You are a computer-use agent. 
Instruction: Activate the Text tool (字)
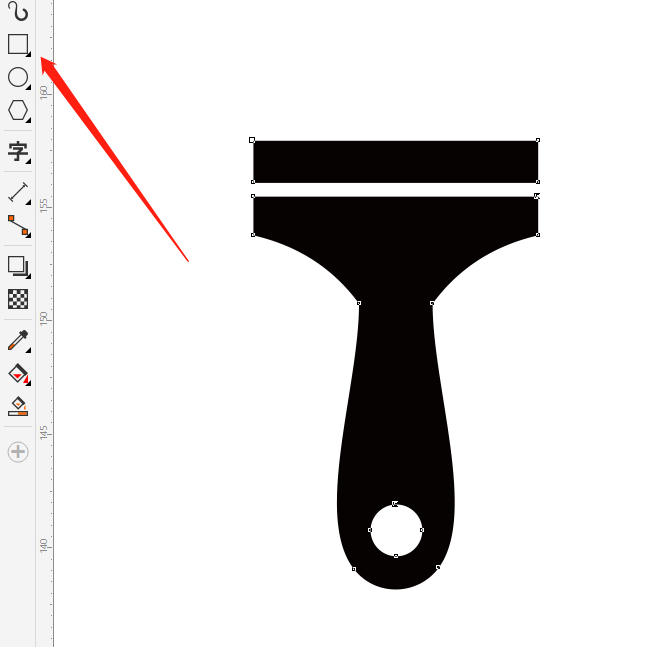coord(18,152)
